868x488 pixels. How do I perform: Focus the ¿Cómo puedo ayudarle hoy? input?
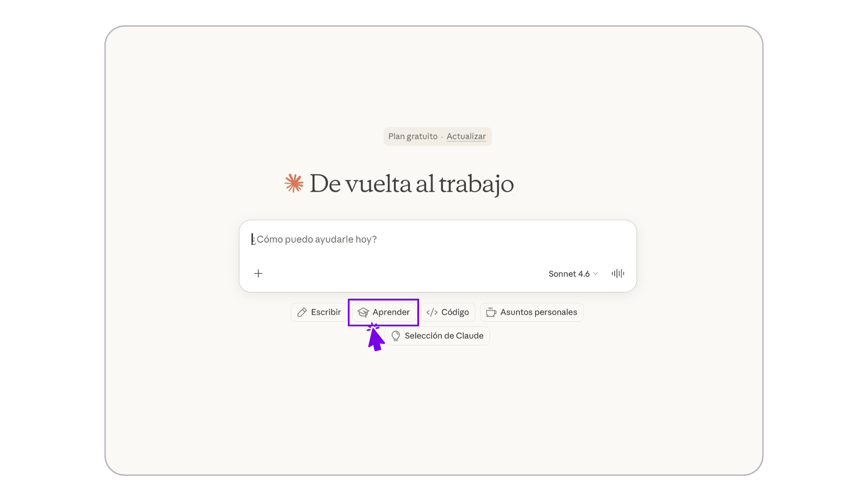(x=316, y=239)
